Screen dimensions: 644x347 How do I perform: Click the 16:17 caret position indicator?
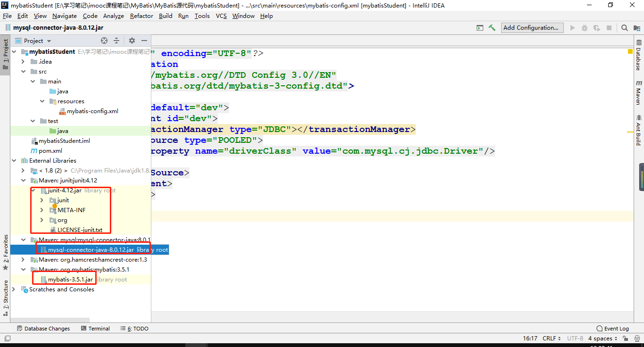(x=530, y=339)
